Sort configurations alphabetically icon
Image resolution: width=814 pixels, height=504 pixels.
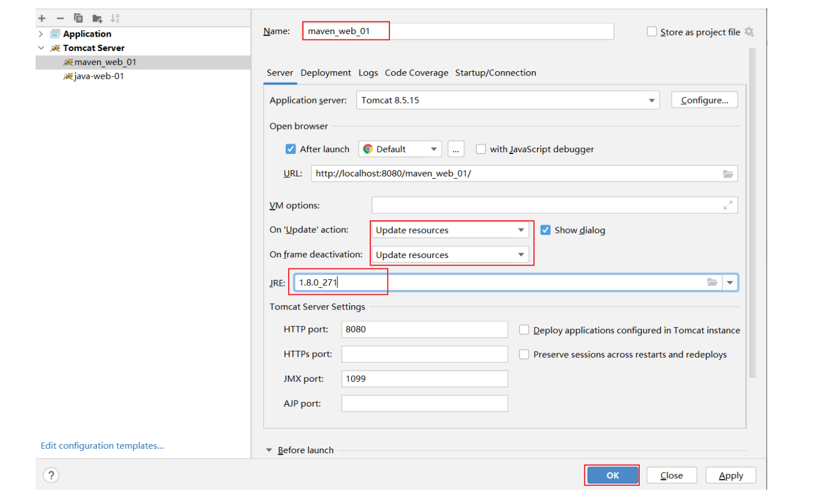coord(115,19)
